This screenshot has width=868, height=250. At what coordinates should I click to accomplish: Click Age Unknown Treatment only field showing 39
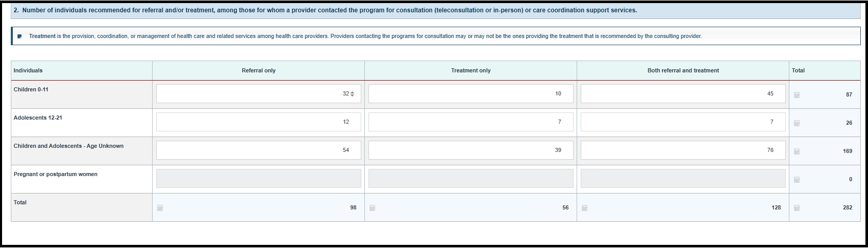pos(471,150)
